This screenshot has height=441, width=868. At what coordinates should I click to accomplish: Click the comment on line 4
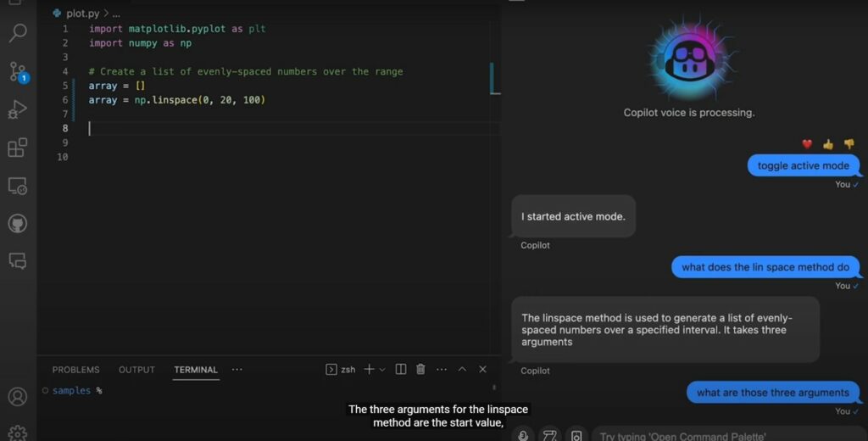tap(246, 71)
